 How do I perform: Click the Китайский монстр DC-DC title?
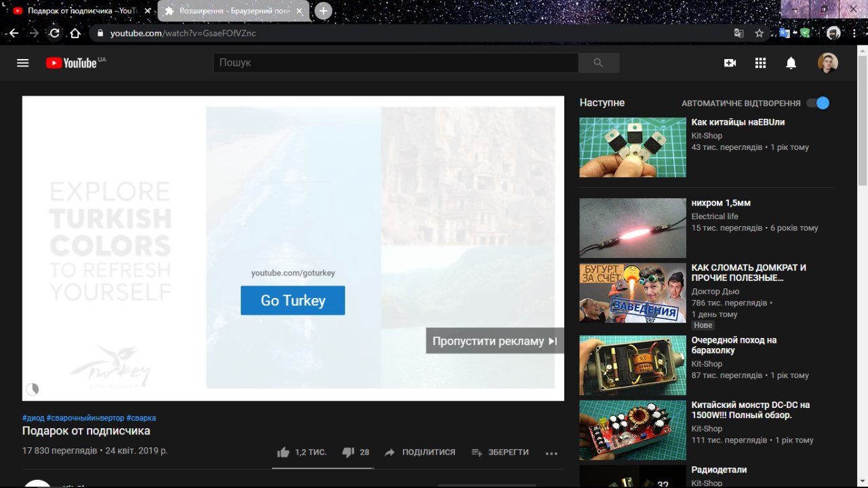[751, 410]
